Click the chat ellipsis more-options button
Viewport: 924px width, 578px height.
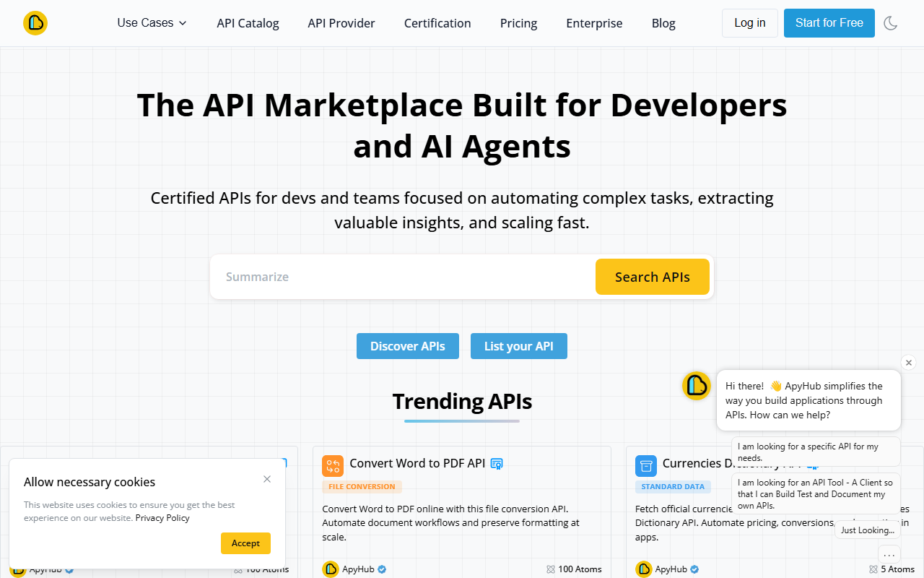[x=889, y=555]
